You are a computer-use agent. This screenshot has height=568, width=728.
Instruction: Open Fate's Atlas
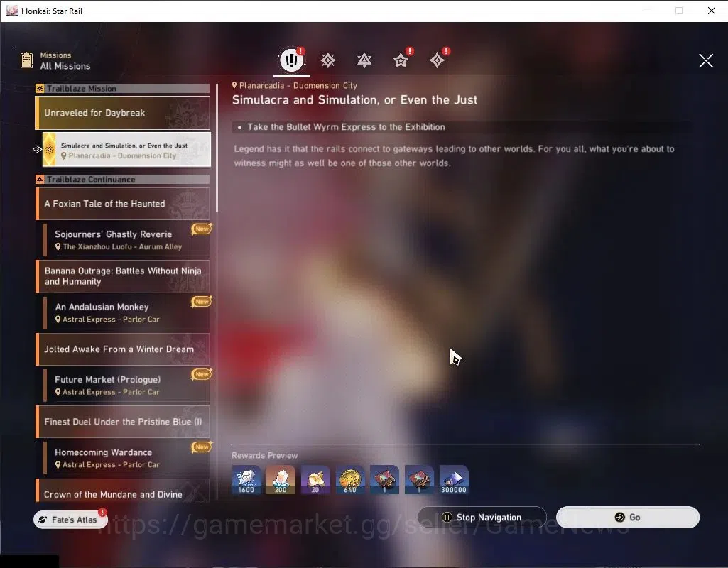(70, 519)
